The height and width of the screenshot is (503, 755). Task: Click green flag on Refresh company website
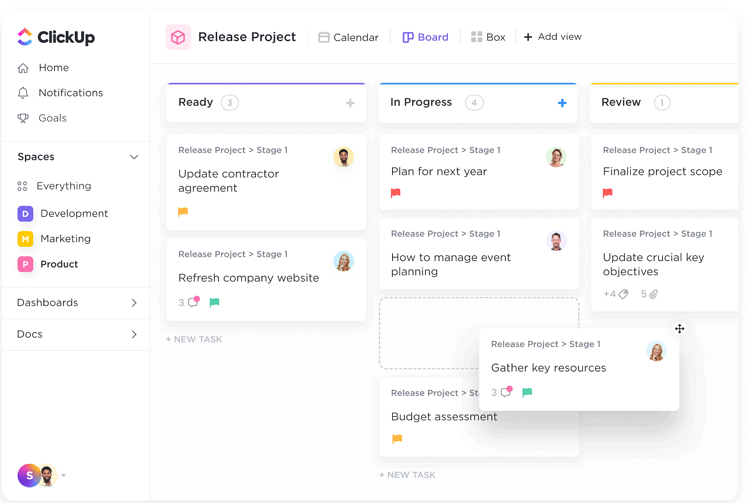pos(215,302)
